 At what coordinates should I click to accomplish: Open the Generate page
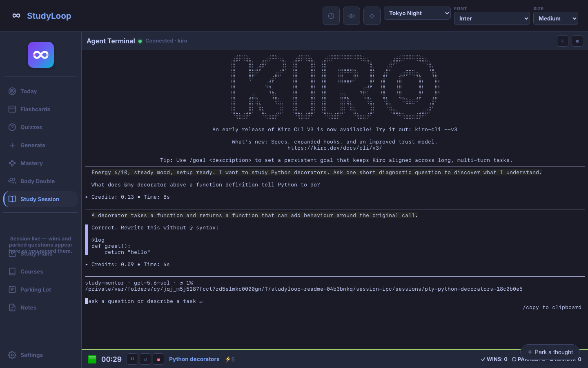click(40, 145)
